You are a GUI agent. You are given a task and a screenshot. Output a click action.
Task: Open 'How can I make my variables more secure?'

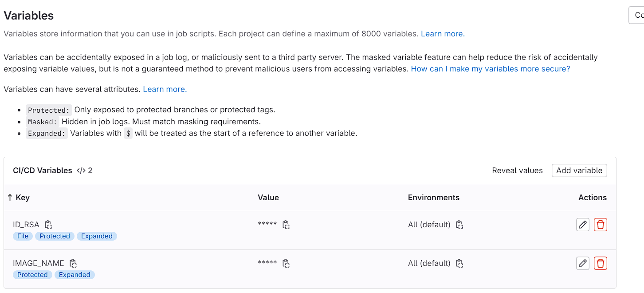click(x=490, y=69)
